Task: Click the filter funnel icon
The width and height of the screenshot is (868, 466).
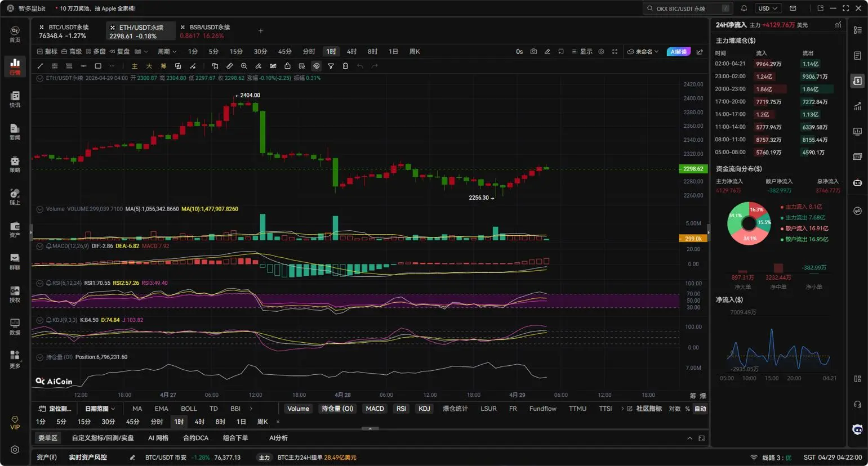Action: pyautogui.click(x=331, y=66)
